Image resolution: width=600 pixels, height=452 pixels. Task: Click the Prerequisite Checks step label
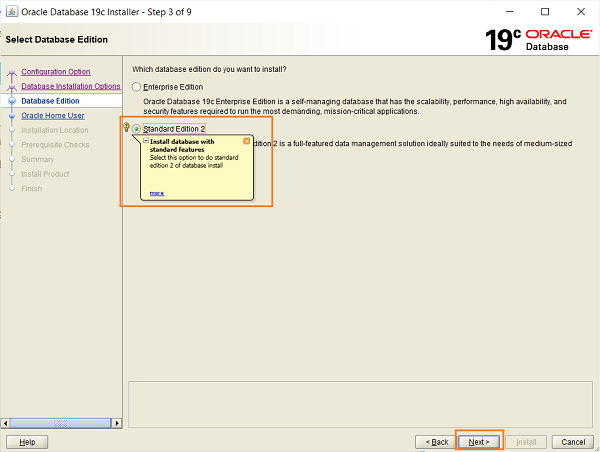click(55, 145)
